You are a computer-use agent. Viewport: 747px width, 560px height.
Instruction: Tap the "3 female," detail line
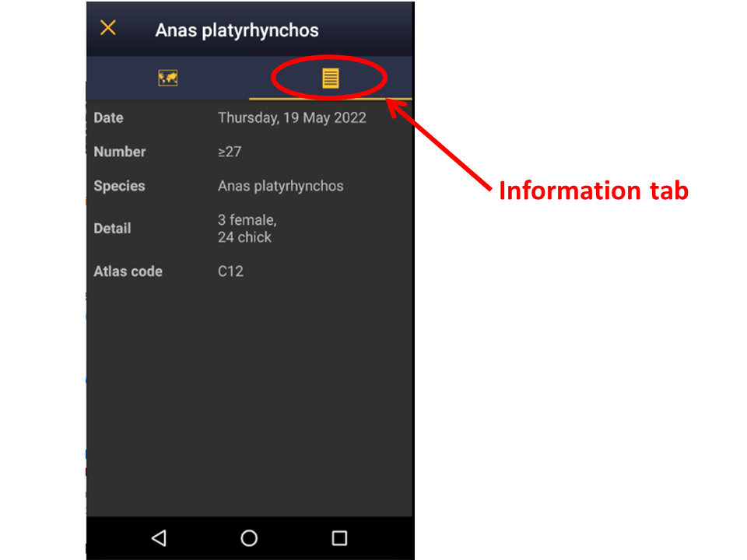pos(247,220)
